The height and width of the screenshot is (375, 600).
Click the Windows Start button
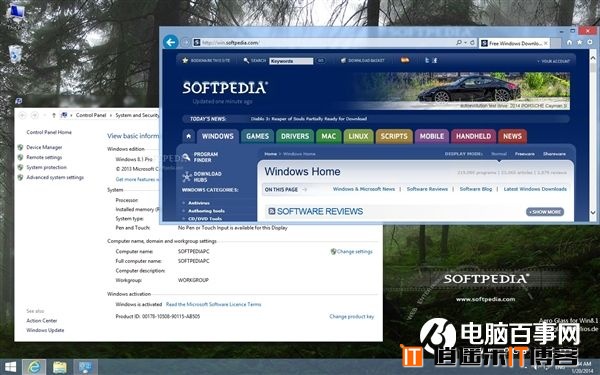(x=10, y=367)
